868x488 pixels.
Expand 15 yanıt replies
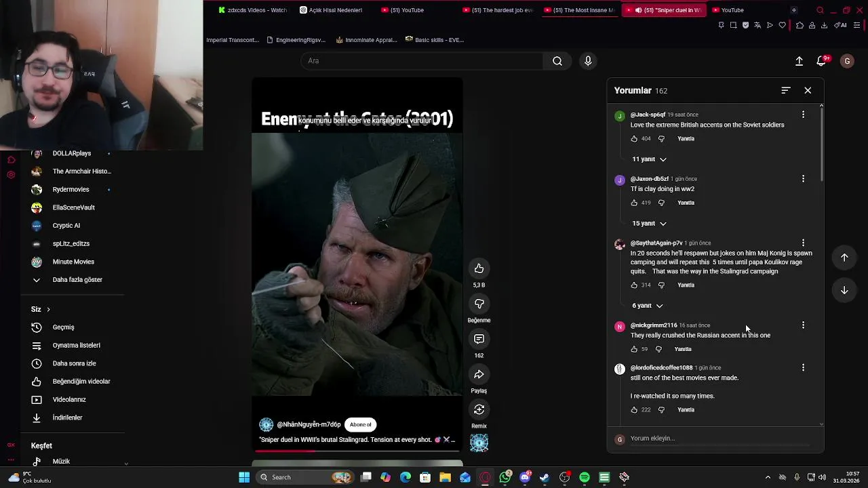pos(649,224)
